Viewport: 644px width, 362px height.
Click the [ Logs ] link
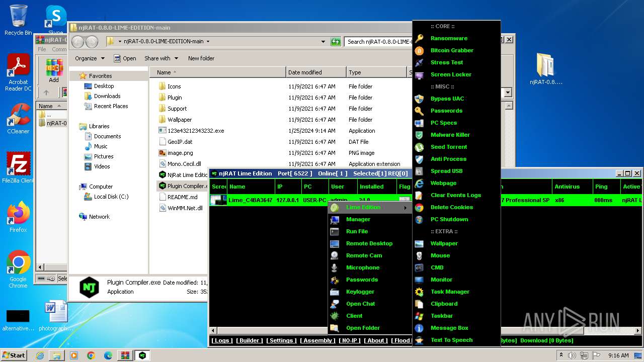(x=222, y=340)
